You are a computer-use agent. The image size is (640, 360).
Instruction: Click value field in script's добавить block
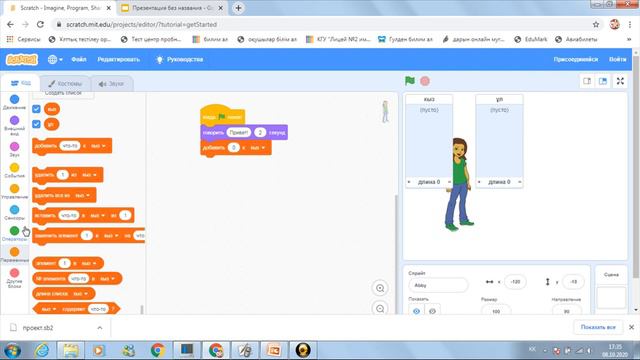pyautogui.click(x=233, y=148)
